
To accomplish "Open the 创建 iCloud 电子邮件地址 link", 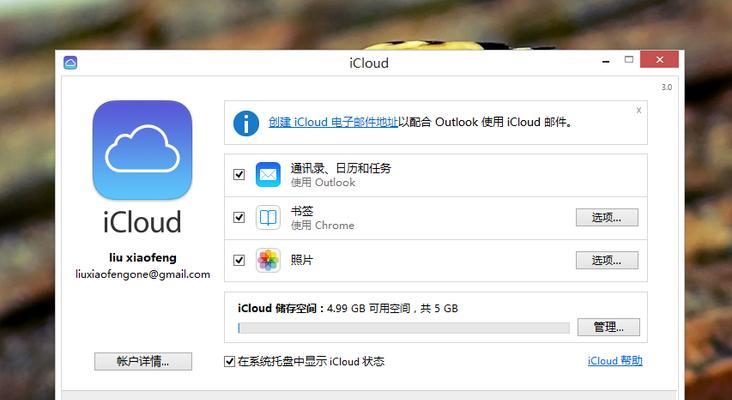I will (333, 122).
